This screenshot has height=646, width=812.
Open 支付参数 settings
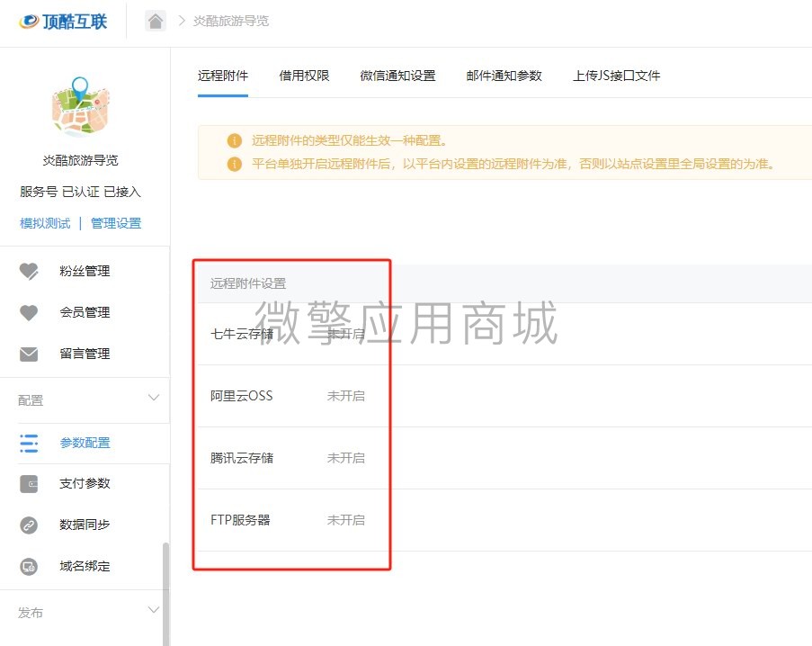[85, 483]
